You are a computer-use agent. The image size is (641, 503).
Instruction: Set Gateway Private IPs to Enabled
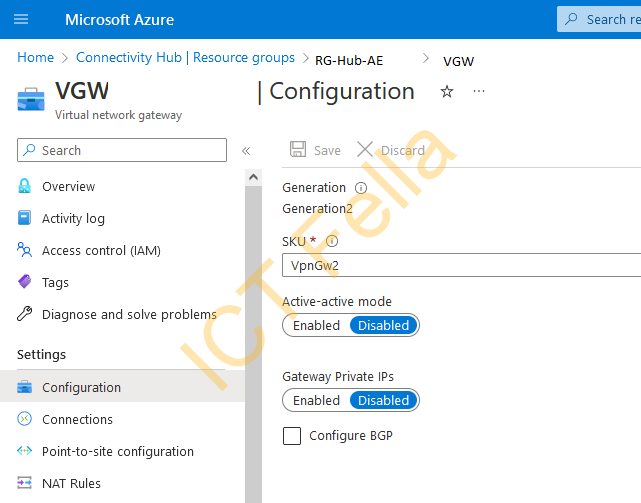316,400
